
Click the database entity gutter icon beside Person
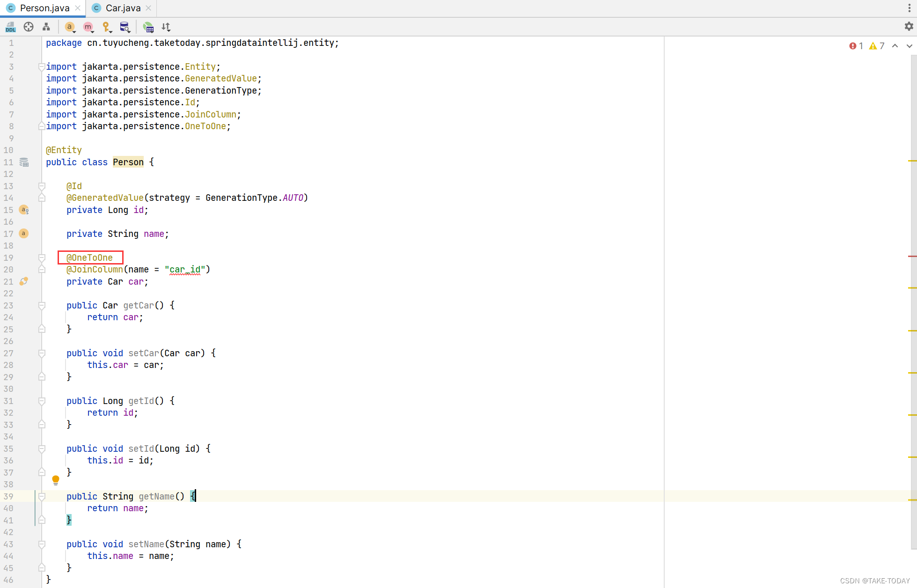tap(24, 162)
